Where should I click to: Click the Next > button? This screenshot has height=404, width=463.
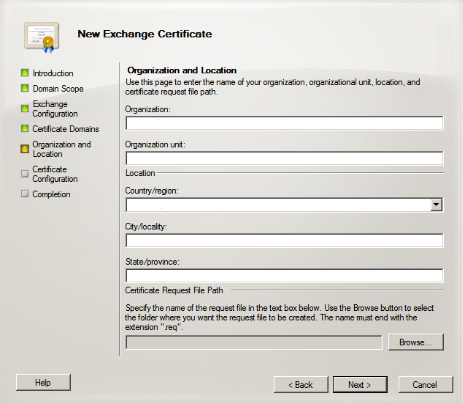360,385
